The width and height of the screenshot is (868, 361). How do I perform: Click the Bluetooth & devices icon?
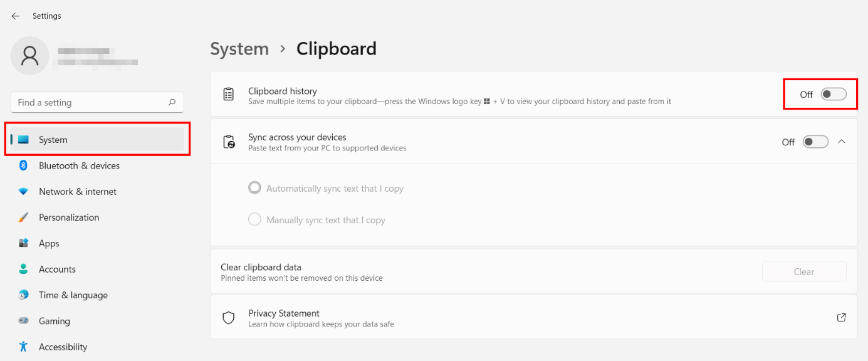point(23,165)
